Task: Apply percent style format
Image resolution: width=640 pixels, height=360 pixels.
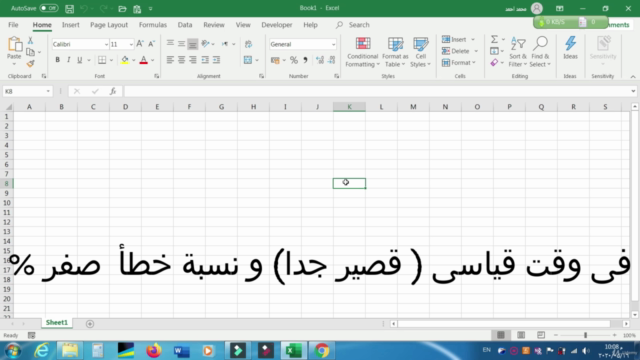Action: 294,60
